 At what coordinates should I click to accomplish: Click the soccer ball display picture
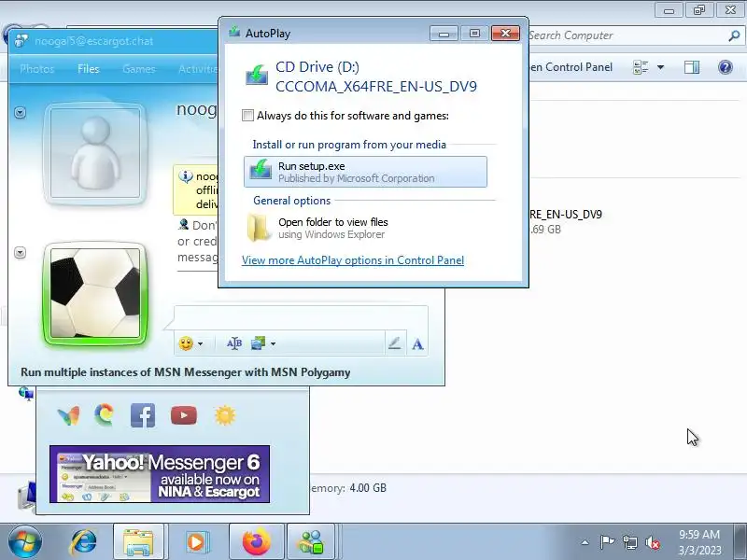[x=95, y=293]
